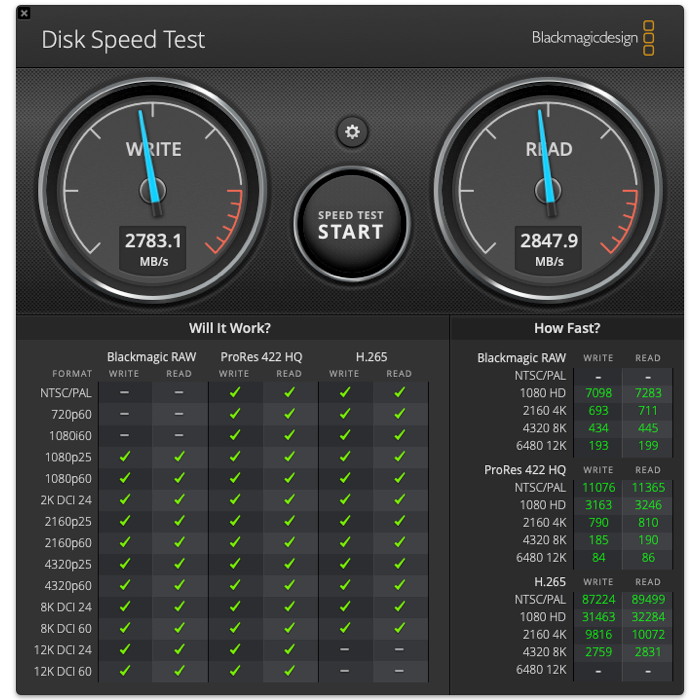Viewport: 700px width, 700px height.
Task: Close the Disk Speed Test window
Action: pyautogui.click(x=24, y=13)
